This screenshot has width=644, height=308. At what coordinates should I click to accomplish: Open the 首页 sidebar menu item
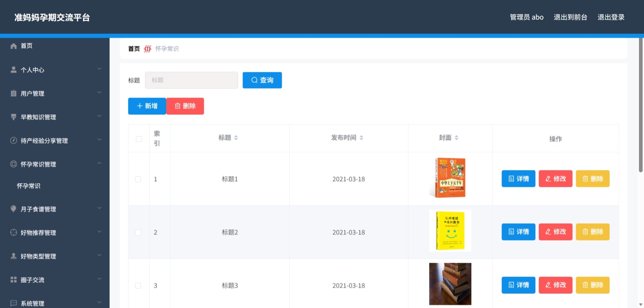coord(55,46)
